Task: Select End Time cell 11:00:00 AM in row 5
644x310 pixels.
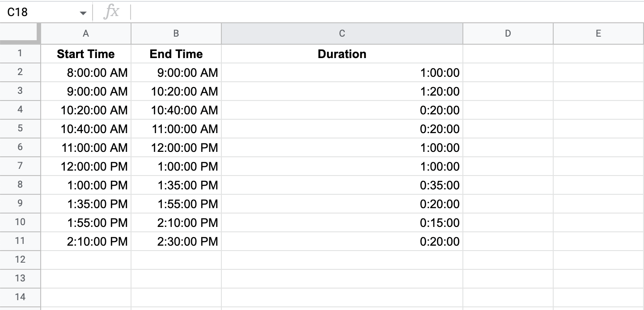Action: (x=176, y=129)
